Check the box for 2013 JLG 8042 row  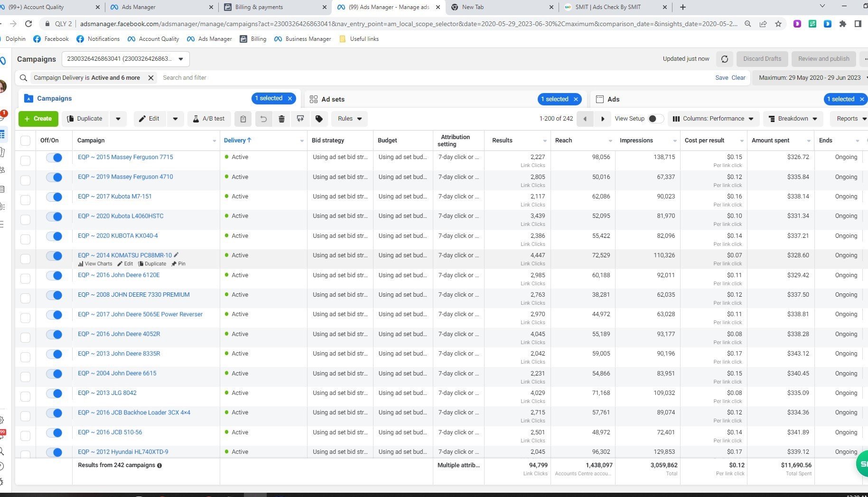[26, 396]
